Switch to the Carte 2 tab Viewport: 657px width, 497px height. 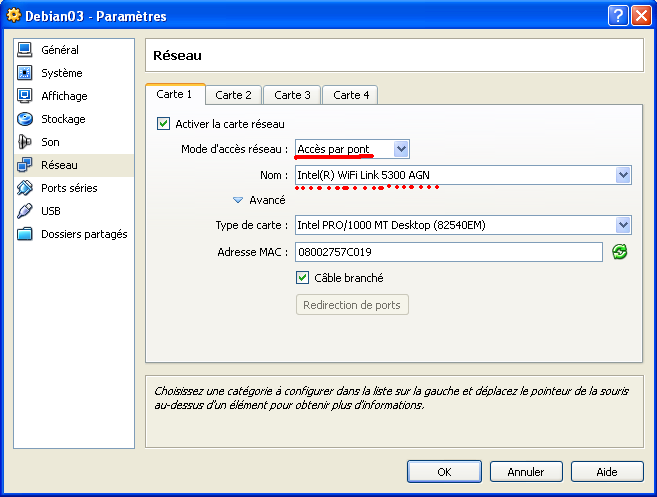[233, 95]
